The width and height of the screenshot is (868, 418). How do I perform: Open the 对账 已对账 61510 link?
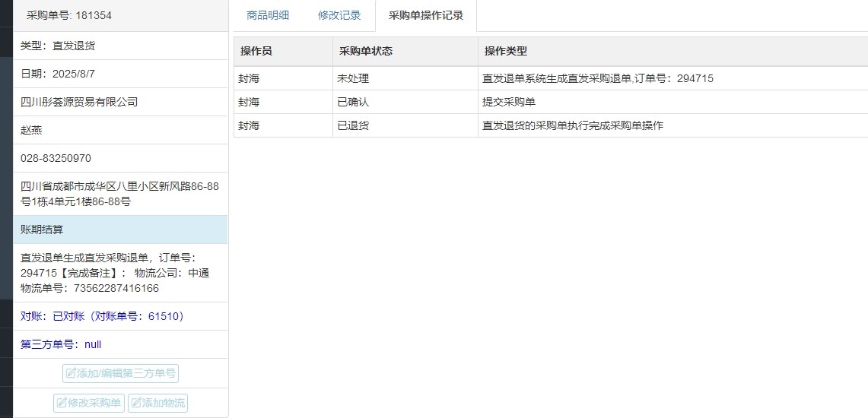(x=103, y=316)
